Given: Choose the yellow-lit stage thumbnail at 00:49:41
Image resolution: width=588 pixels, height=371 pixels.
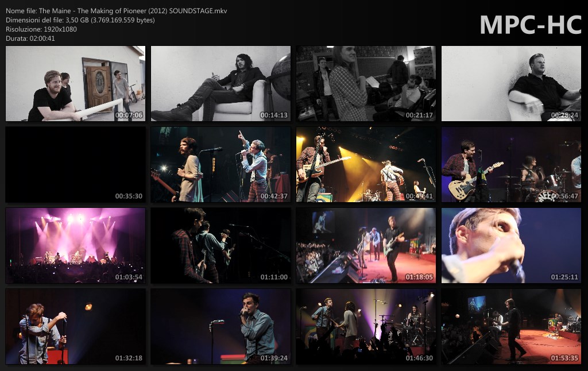Looking at the screenshot, I should [x=366, y=165].
